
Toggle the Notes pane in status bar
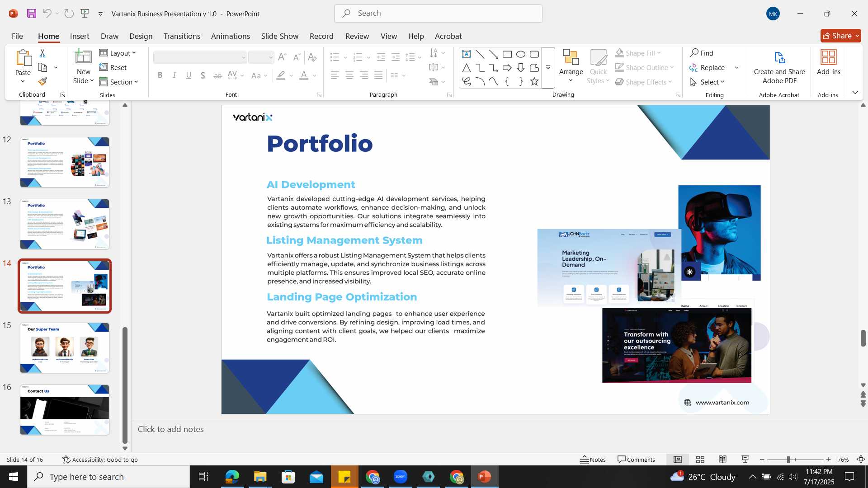tap(593, 460)
